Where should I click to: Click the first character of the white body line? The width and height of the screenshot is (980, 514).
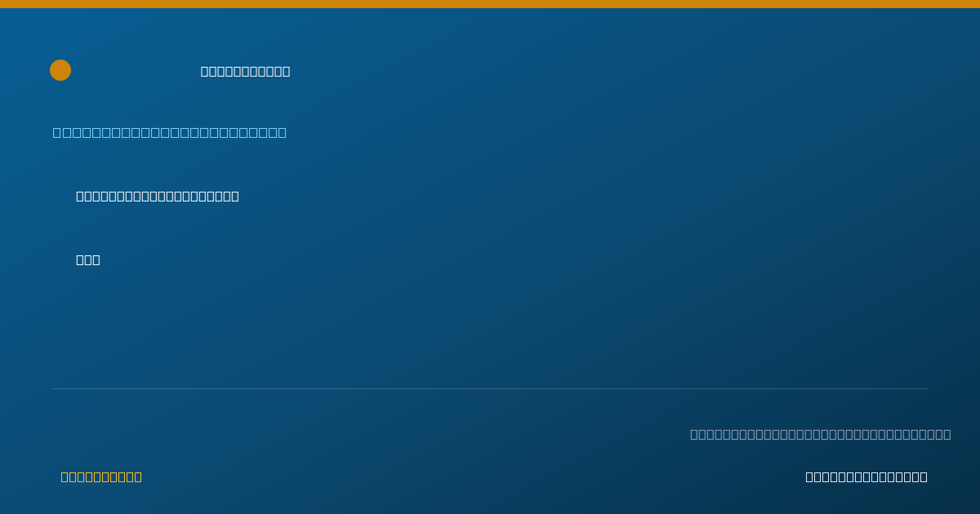[80, 196]
